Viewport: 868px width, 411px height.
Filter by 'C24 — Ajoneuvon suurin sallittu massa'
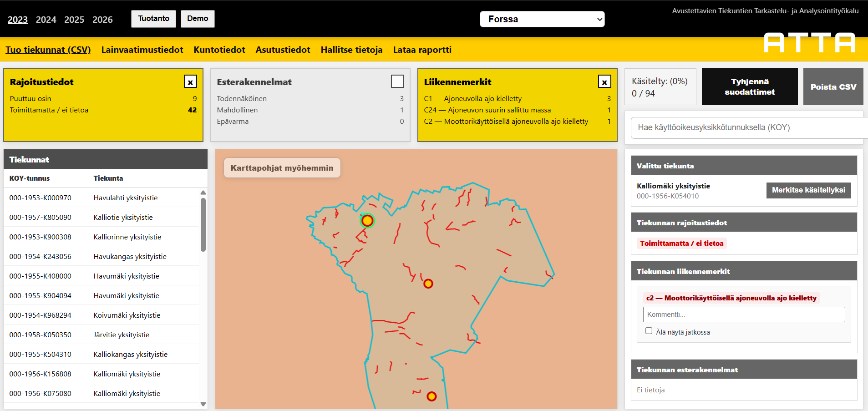click(x=518, y=110)
